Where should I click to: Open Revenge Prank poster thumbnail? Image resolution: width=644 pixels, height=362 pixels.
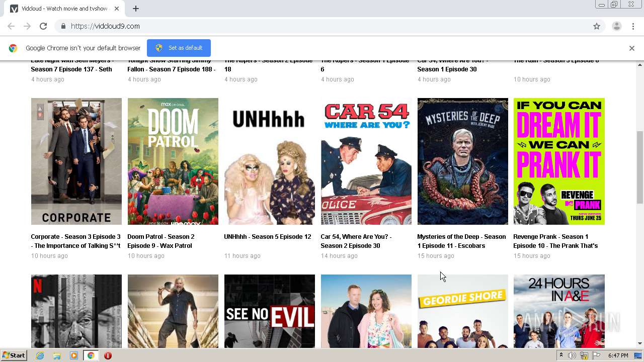pyautogui.click(x=559, y=161)
